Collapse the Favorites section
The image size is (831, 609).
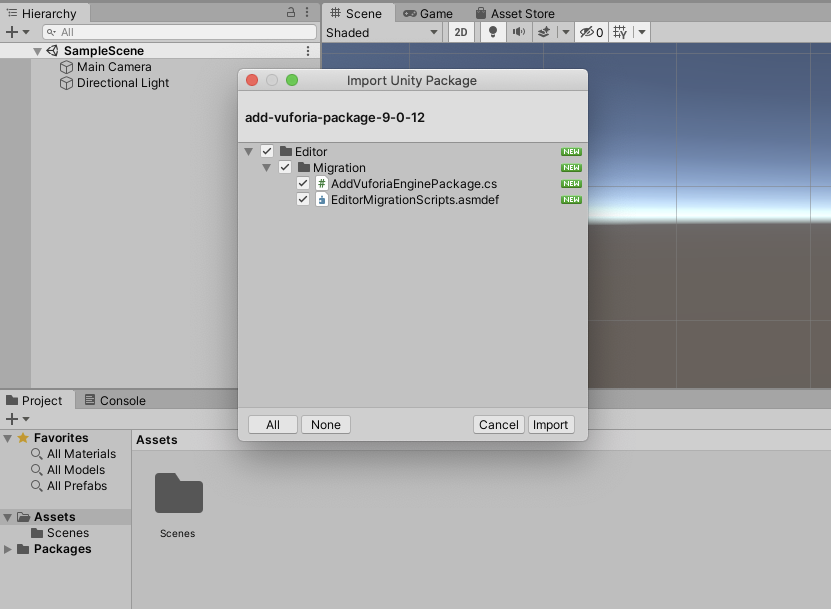[7, 438]
